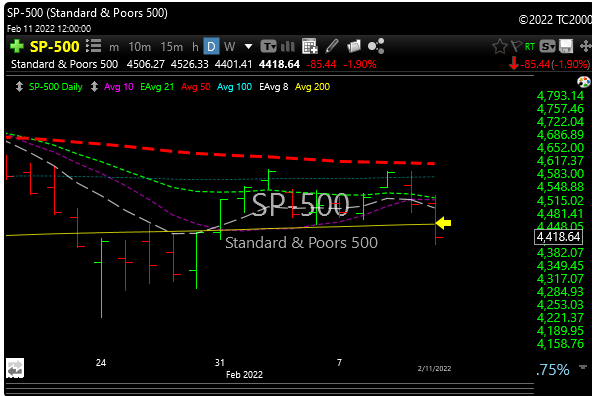Click the green plus add-symbol icon
Image resolution: width=592 pixels, height=396 pixels.
[17, 46]
